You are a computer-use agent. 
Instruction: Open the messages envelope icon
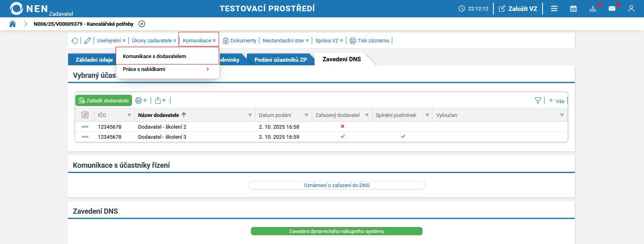(612, 8)
